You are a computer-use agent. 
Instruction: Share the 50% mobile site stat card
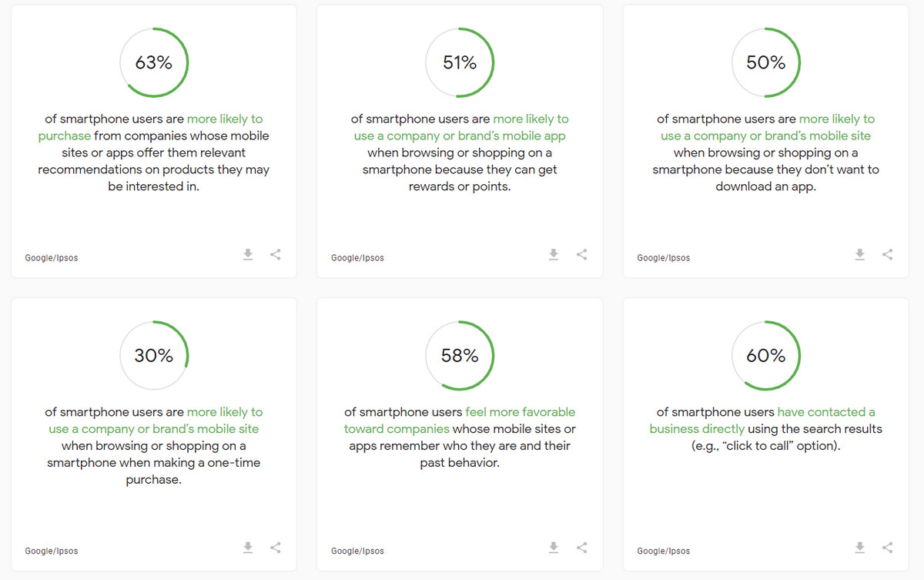point(888,254)
